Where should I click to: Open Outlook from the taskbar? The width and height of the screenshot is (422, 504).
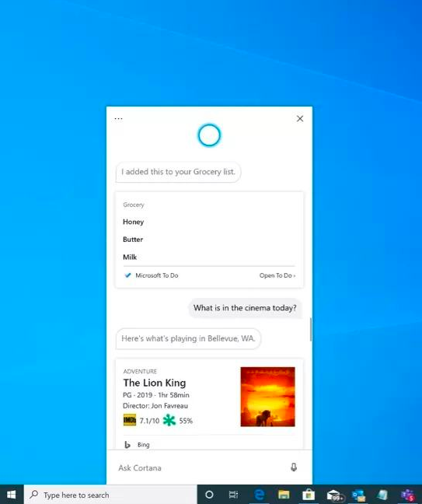pyautogui.click(x=358, y=495)
